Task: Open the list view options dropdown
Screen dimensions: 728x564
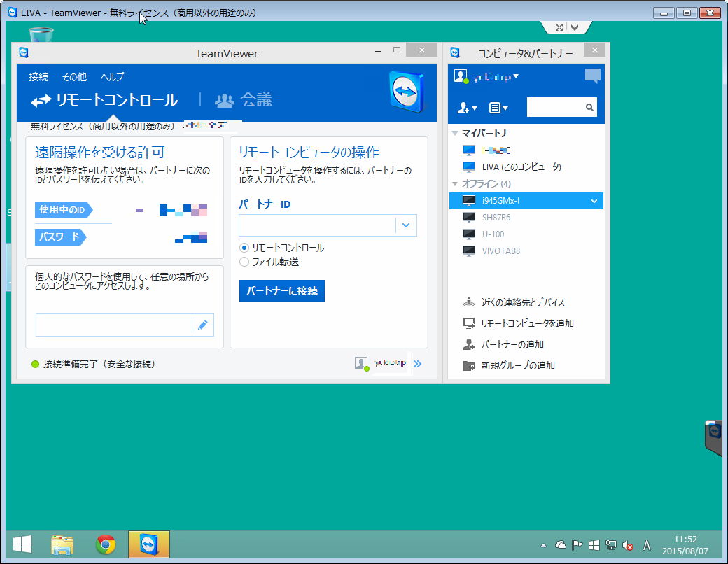Action: [x=498, y=108]
